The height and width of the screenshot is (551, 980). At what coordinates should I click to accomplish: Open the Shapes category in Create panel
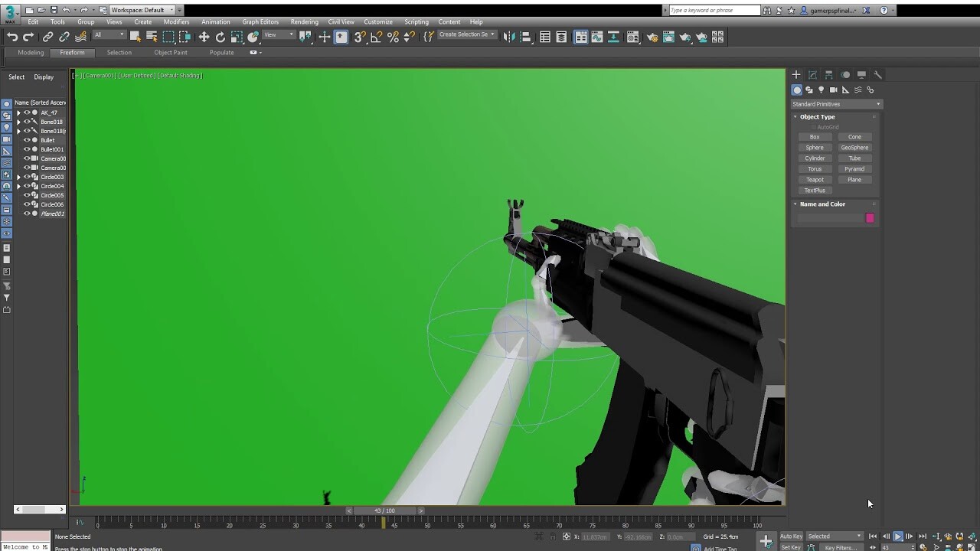pyautogui.click(x=808, y=90)
